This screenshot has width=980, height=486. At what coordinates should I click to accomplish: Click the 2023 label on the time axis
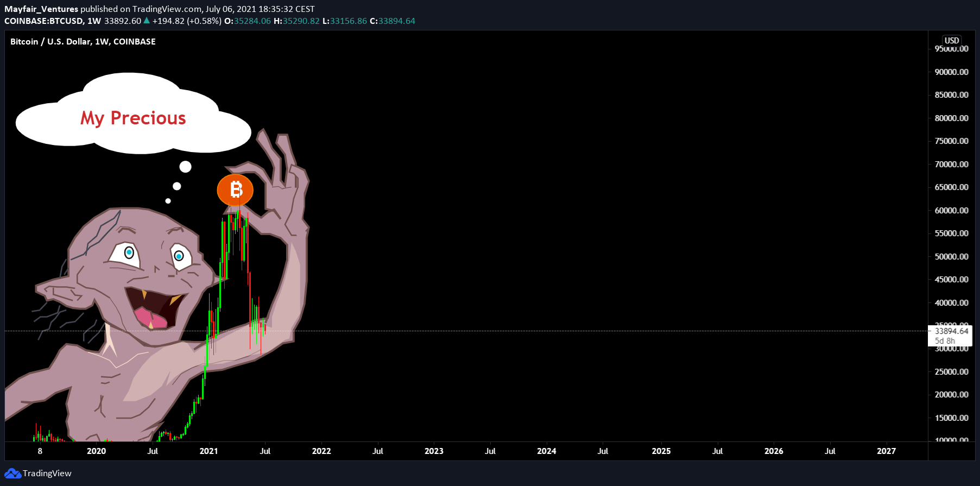tap(434, 451)
